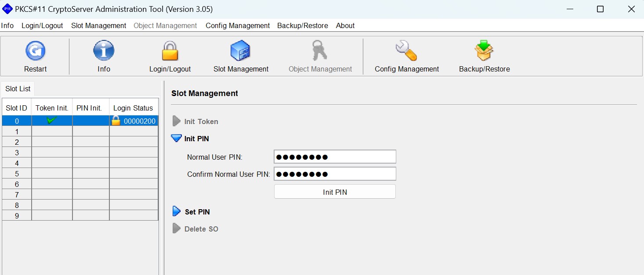The image size is (644, 275).
Task: Click the 00000200 login status value
Action: (x=140, y=121)
